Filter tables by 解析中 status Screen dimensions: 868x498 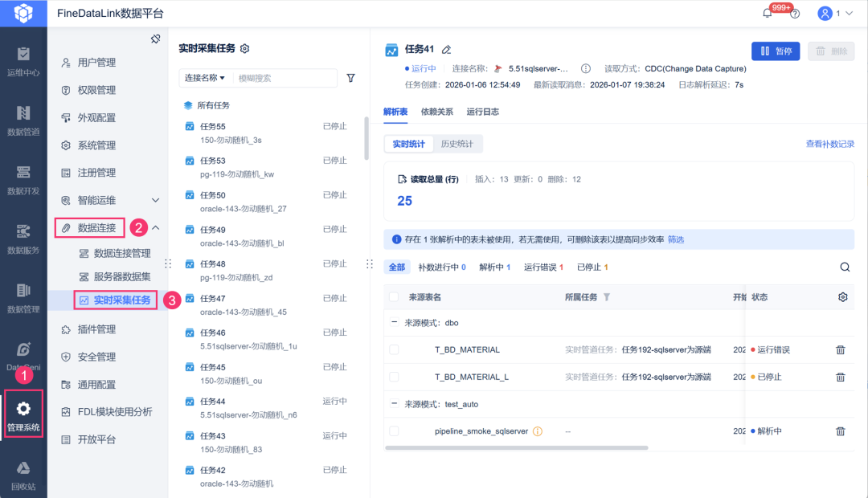tap(495, 267)
